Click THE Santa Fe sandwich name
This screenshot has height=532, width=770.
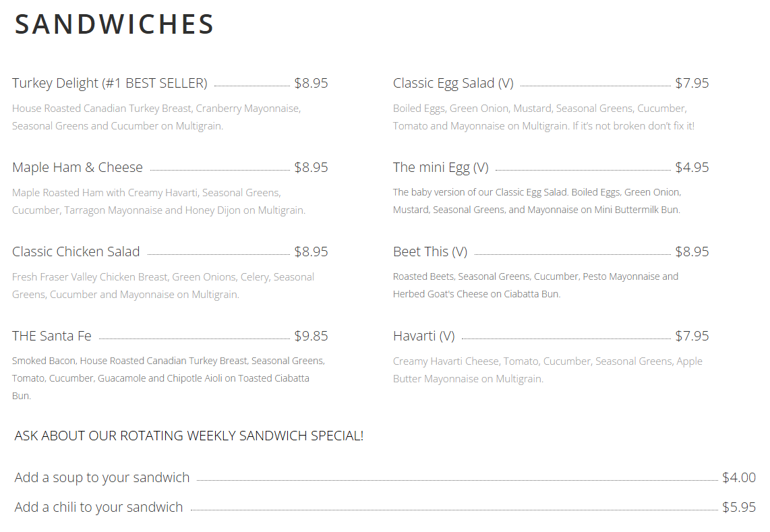52,336
